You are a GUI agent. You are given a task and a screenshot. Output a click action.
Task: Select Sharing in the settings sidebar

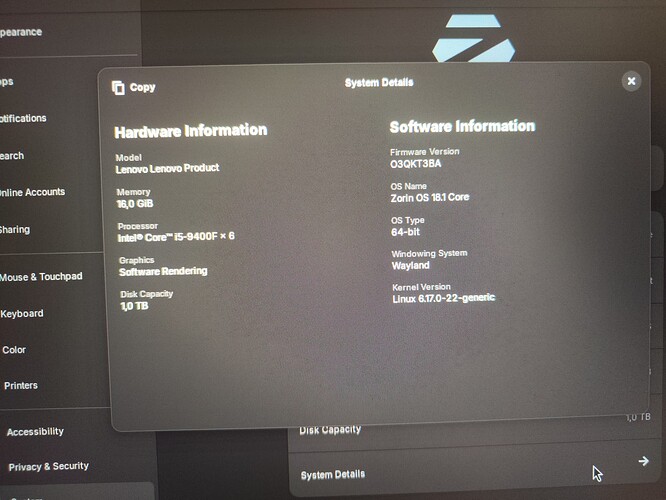tap(15, 230)
